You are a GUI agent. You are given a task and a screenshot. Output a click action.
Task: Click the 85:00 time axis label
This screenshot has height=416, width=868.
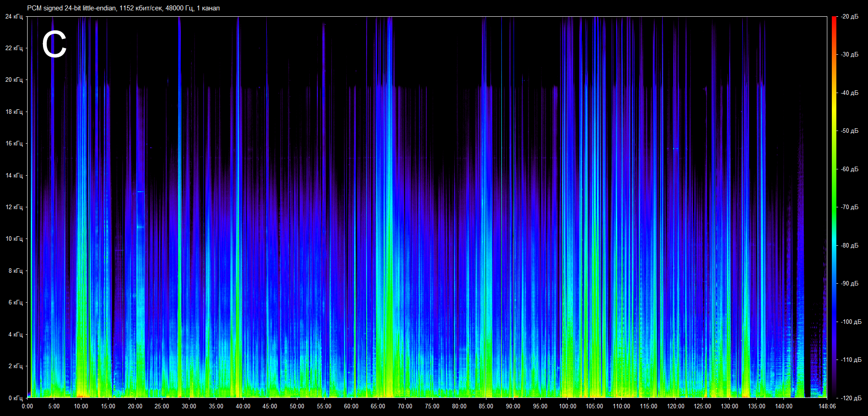tap(486, 406)
